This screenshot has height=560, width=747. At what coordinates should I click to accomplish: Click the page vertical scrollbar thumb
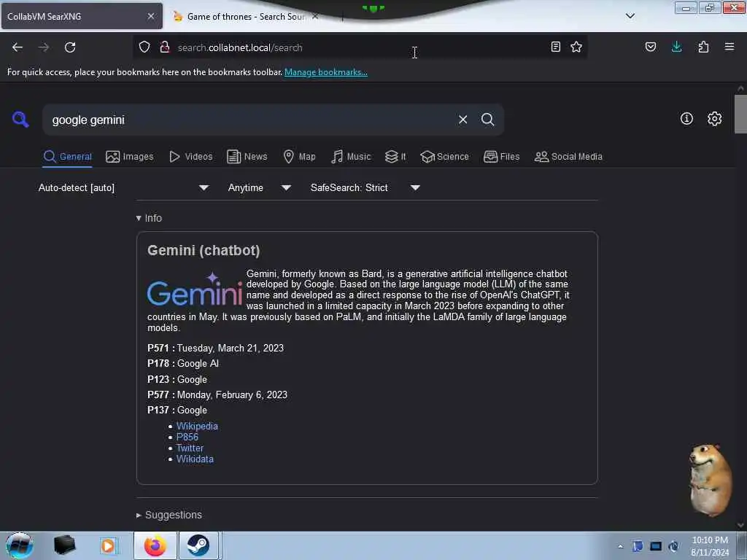740,114
